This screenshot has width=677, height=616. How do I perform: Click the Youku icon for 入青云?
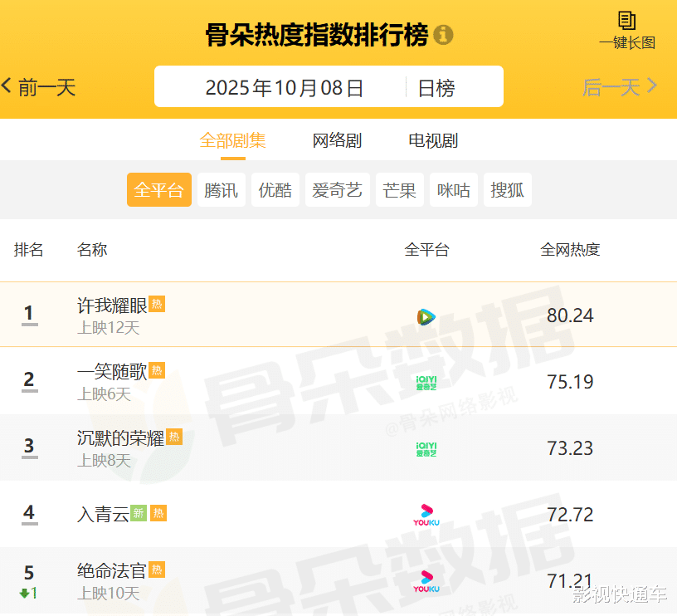426,515
